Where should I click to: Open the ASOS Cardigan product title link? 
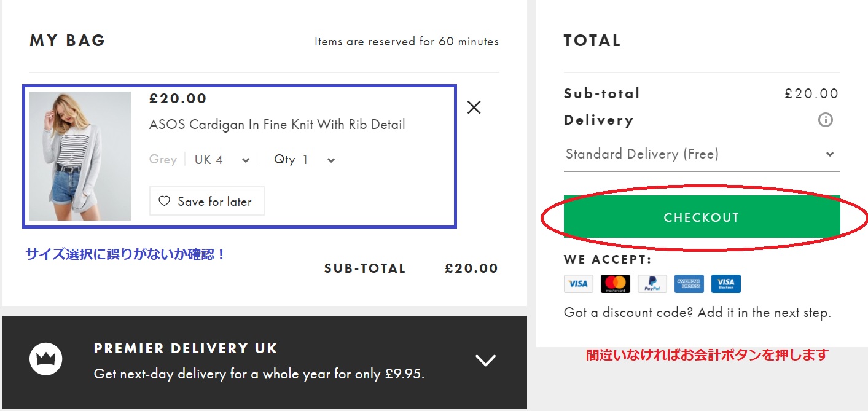[x=277, y=125]
